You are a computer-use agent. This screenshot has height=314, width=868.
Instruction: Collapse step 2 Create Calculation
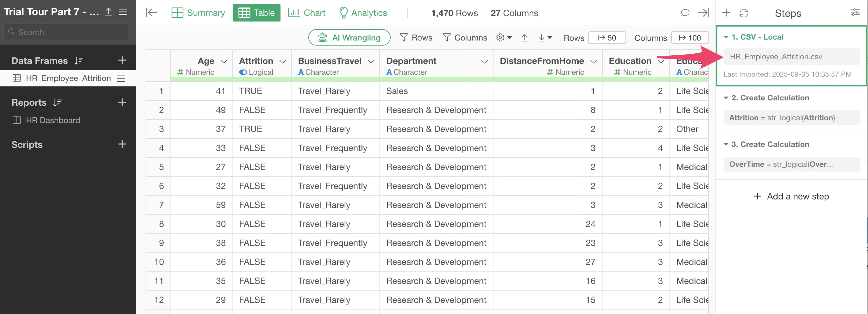[726, 98]
